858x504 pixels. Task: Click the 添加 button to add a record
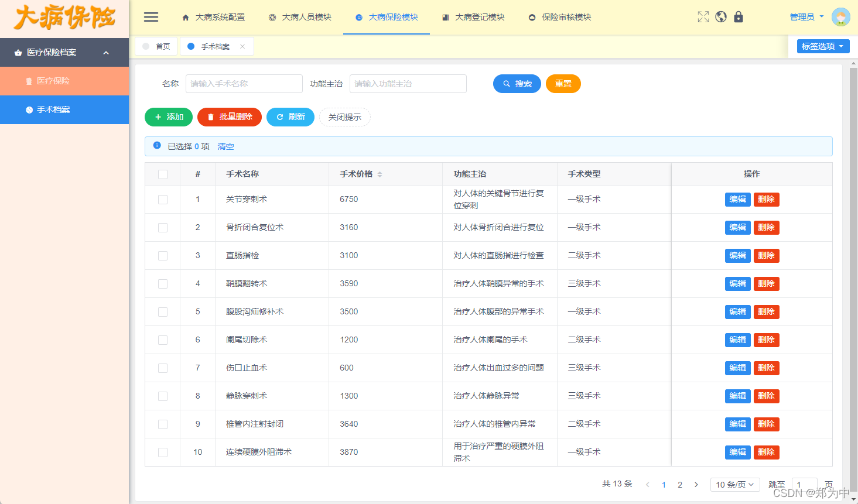coord(168,117)
